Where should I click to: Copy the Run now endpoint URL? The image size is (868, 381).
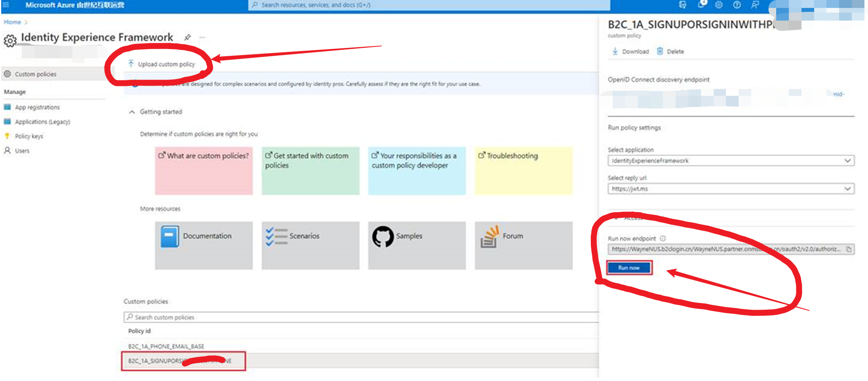click(x=849, y=249)
